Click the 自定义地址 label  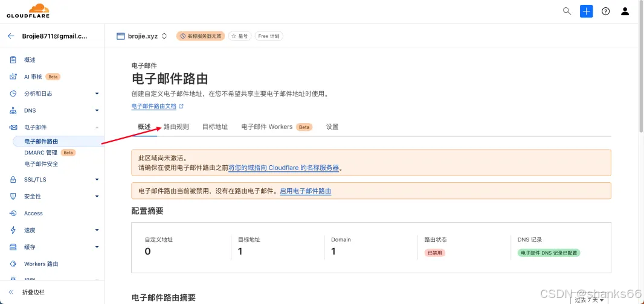pos(159,239)
